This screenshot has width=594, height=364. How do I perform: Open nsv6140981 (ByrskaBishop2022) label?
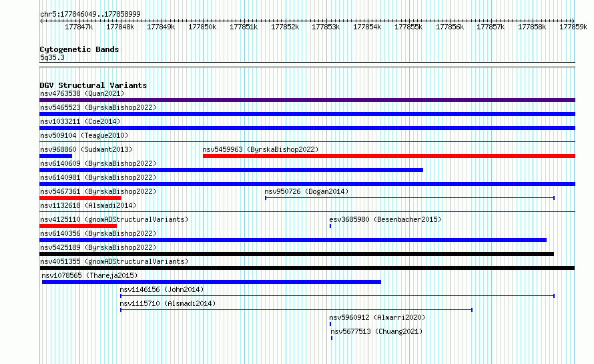[x=98, y=177]
